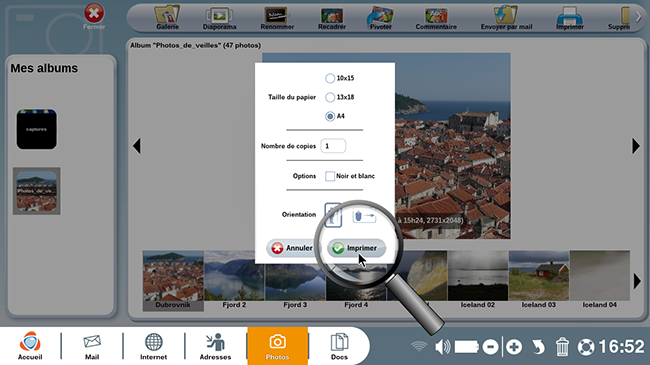Select 10x15 paper size
The width and height of the screenshot is (650, 365).
click(330, 78)
